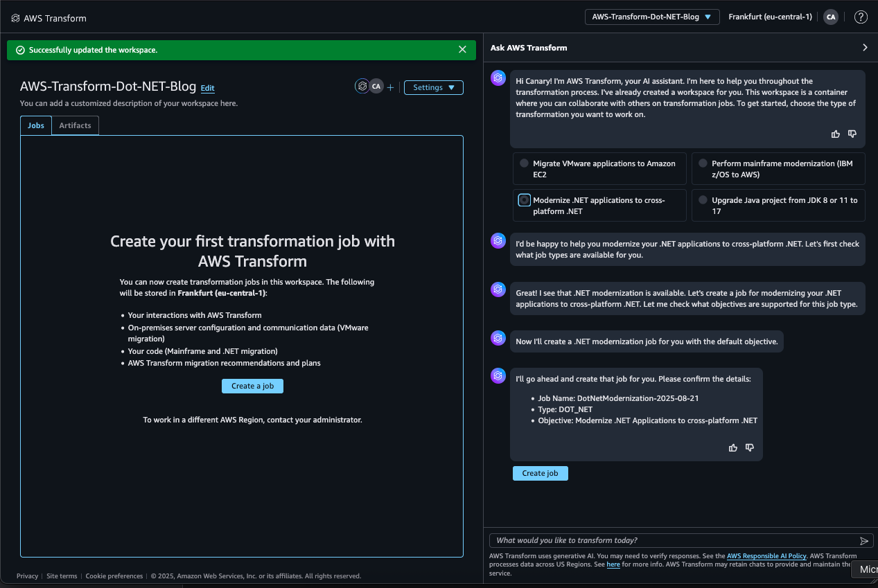Click the Type: DOT_NET line
Screen dimensions: 878x588
click(565, 410)
